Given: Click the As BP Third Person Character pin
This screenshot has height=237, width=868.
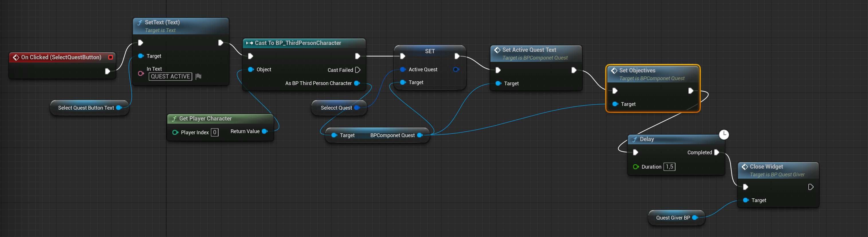Looking at the screenshot, I should point(357,84).
